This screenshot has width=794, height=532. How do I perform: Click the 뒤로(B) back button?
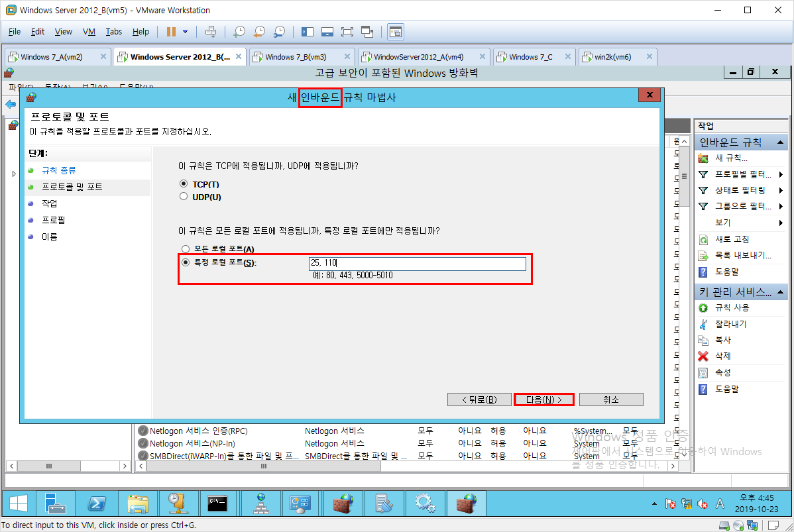coord(480,400)
